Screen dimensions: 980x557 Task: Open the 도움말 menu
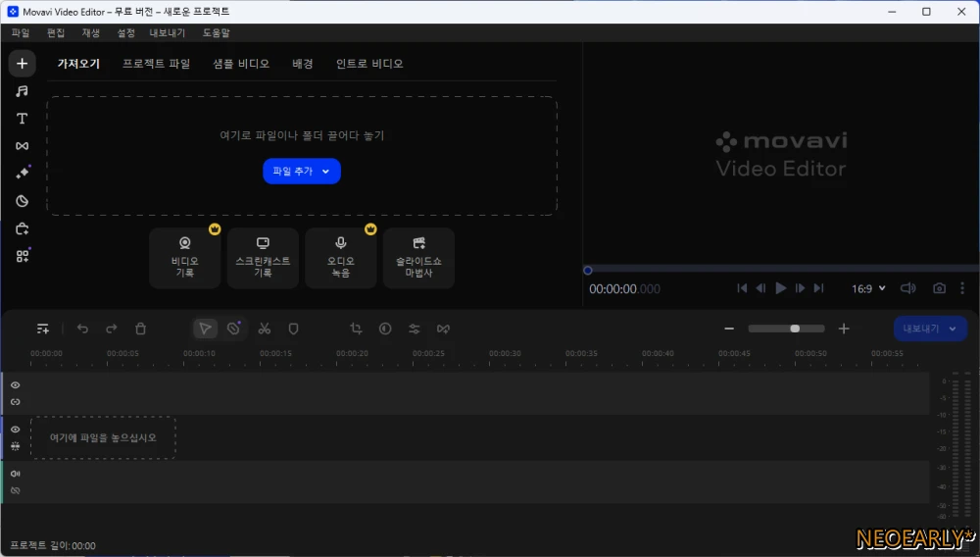pyautogui.click(x=216, y=32)
